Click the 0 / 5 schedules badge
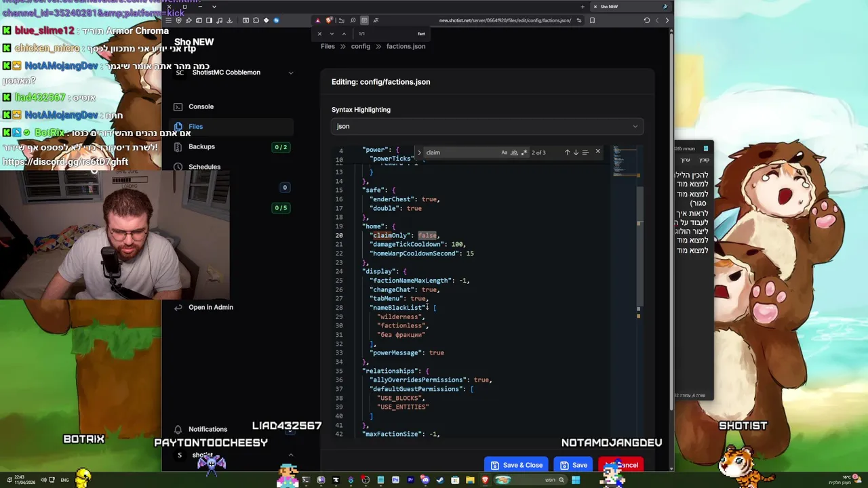 [x=281, y=208]
